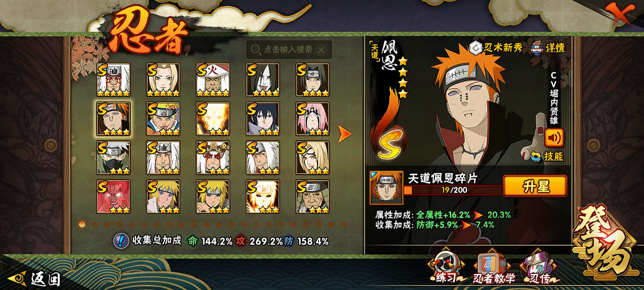Jump to last page dot indicator
This screenshot has height=290, width=644.
pyautogui.click(x=343, y=224)
